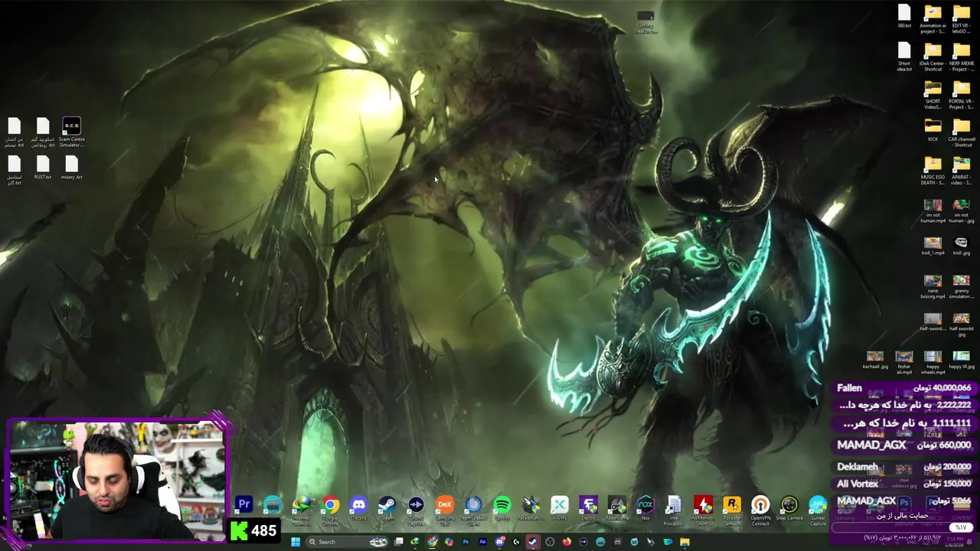The height and width of the screenshot is (551, 980).
Task: Open the Electro shortcut
Action: point(588,508)
